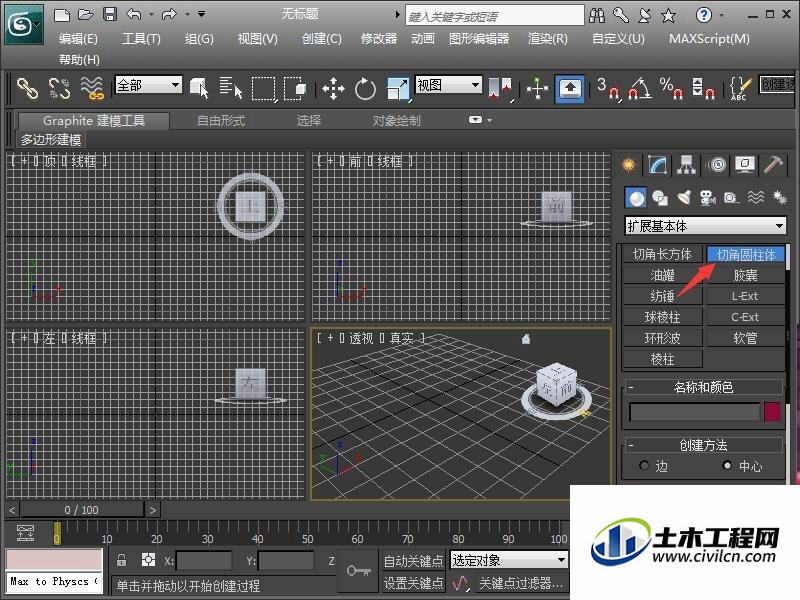
Task: Click the Use Pivot Point Center icon
Action: coord(501,88)
